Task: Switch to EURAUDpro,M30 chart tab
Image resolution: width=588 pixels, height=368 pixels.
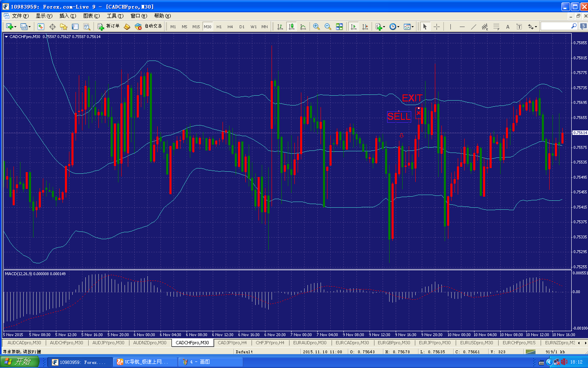Action: (x=310, y=343)
